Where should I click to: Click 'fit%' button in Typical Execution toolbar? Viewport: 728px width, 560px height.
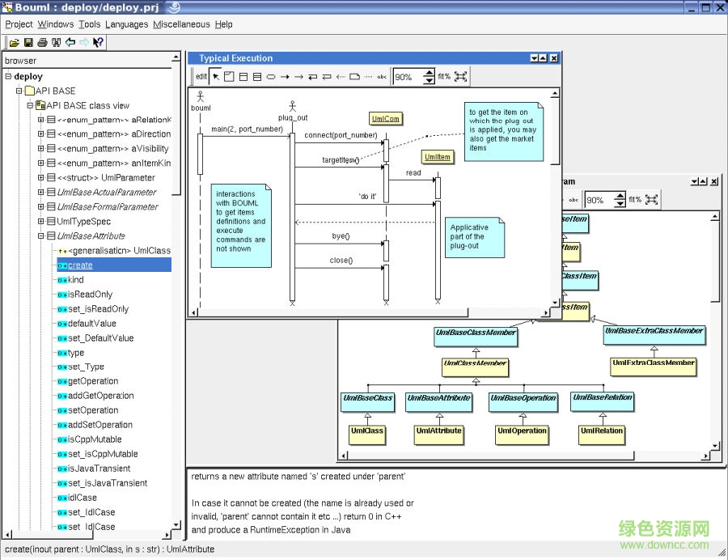pyautogui.click(x=444, y=77)
